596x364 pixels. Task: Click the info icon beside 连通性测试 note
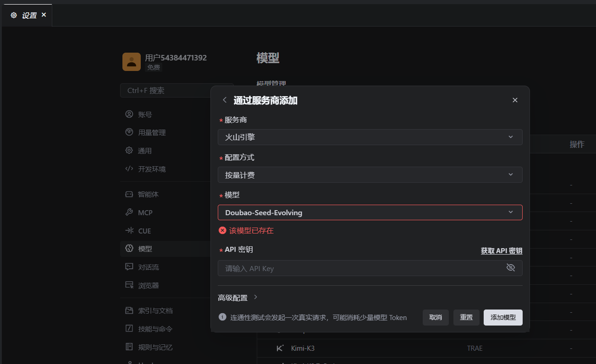[222, 317]
